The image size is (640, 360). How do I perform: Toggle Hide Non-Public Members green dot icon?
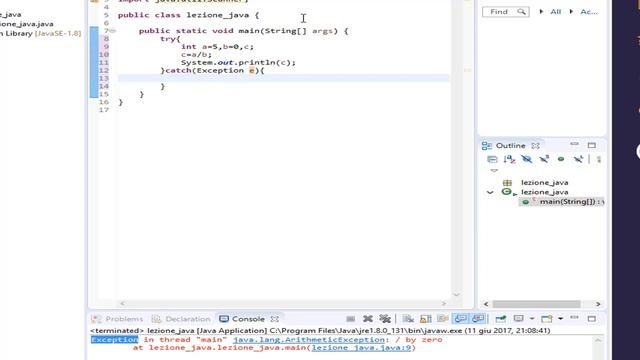(x=561, y=159)
